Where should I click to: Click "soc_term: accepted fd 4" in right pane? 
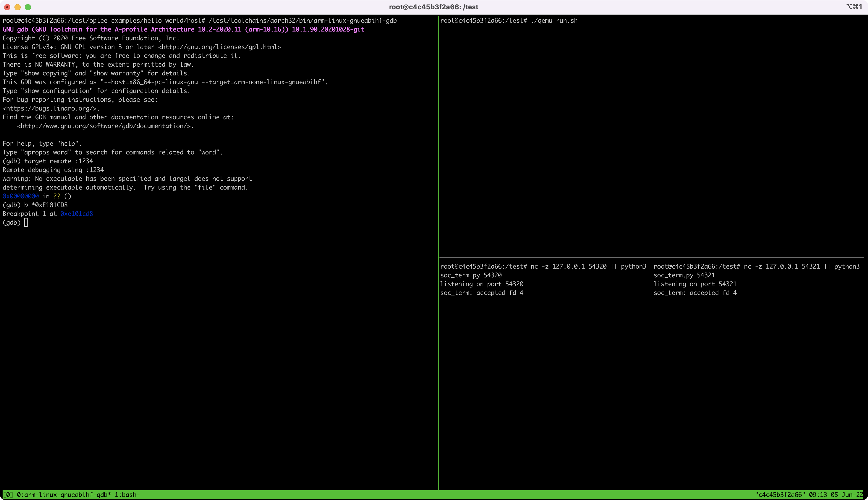[695, 293]
